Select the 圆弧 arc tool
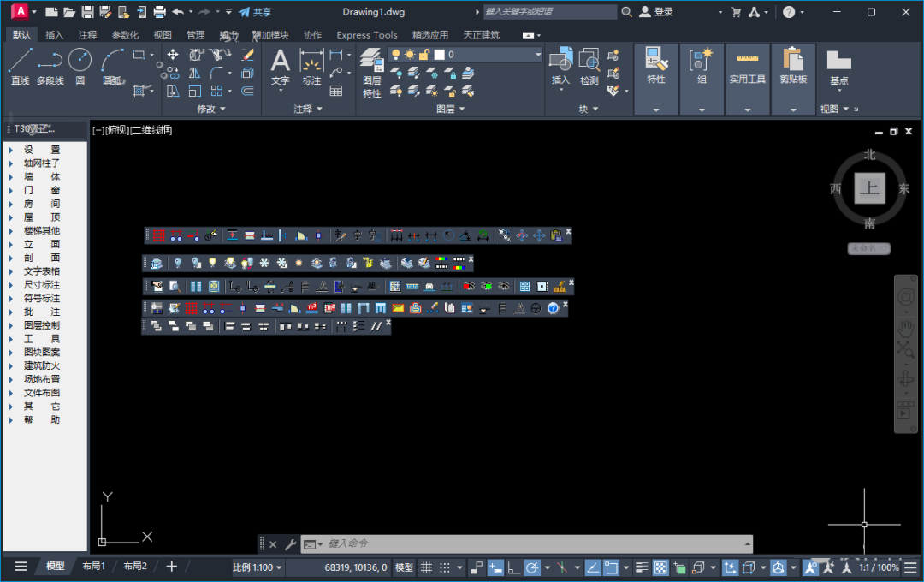 [113, 67]
